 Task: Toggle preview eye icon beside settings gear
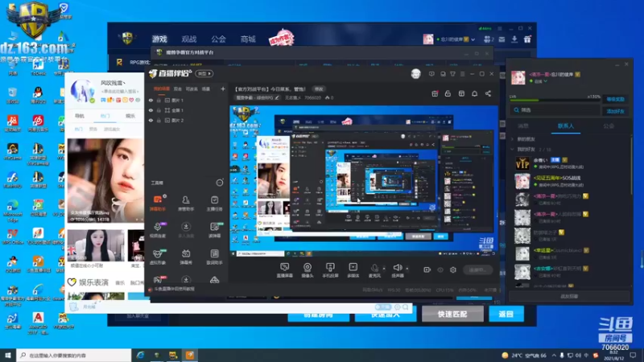[x=440, y=269]
